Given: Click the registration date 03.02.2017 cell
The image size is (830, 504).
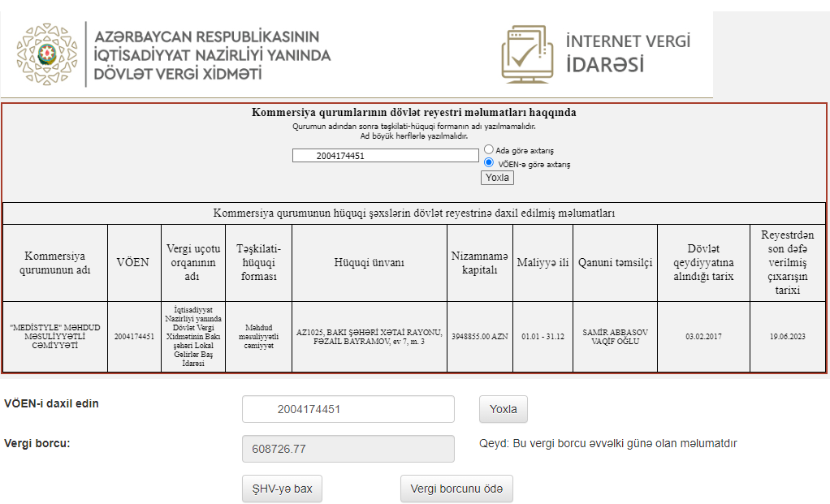Looking at the screenshot, I should tap(702, 336).
